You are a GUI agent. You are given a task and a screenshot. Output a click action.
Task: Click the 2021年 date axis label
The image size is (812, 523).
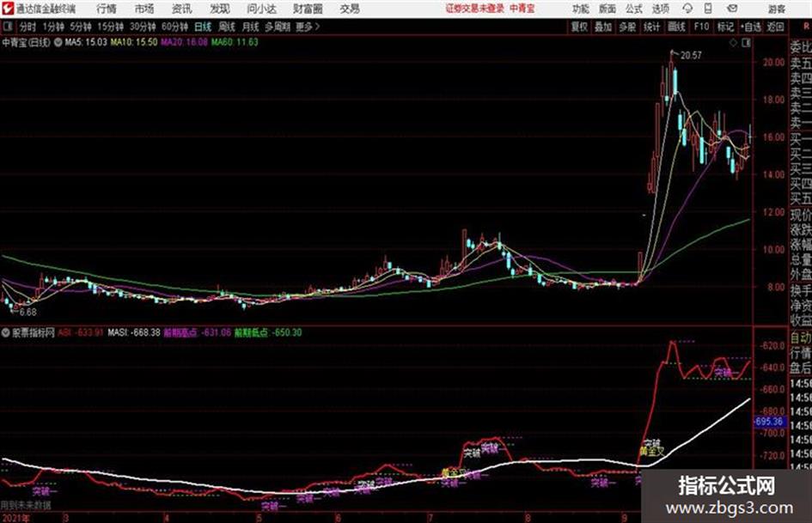(x=15, y=518)
